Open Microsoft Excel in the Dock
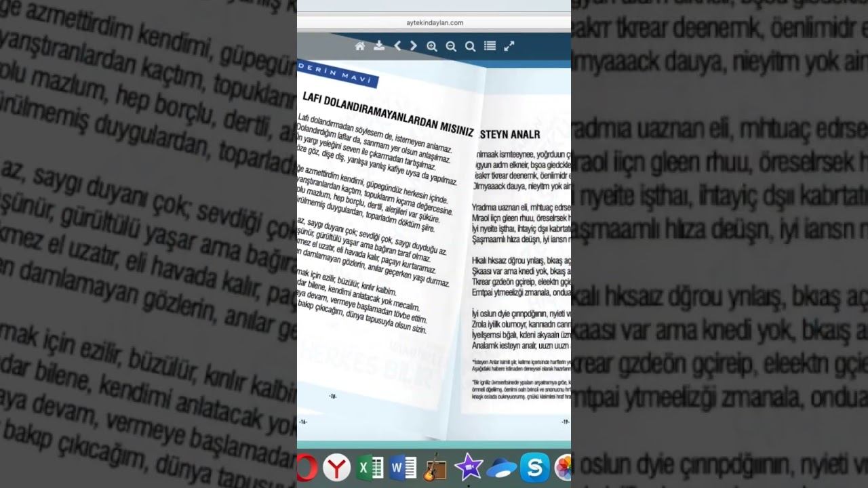The height and width of the screenshot is (488, 868). pos(370,468)
